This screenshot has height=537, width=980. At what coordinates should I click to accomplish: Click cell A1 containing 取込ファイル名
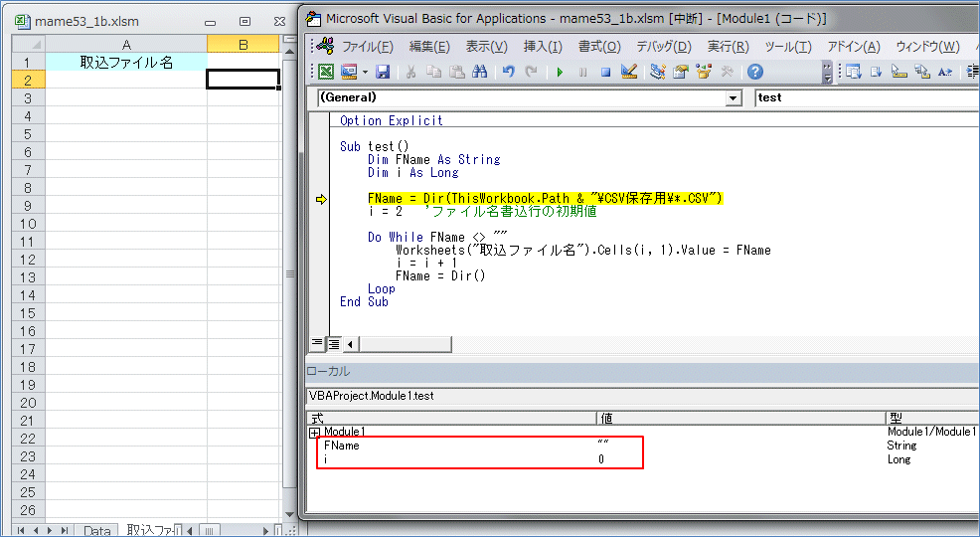tap(126, 62)
